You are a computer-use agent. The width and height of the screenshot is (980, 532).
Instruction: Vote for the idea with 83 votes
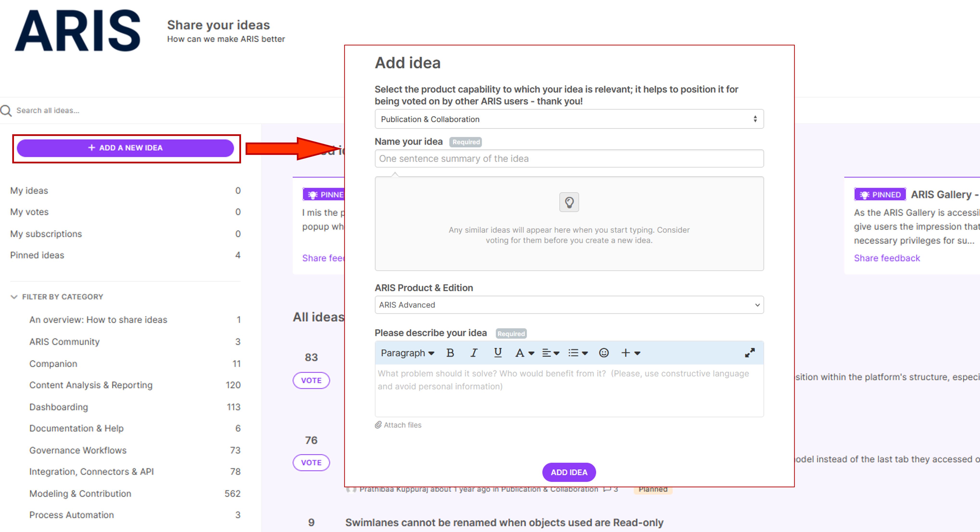coord(311,380)
